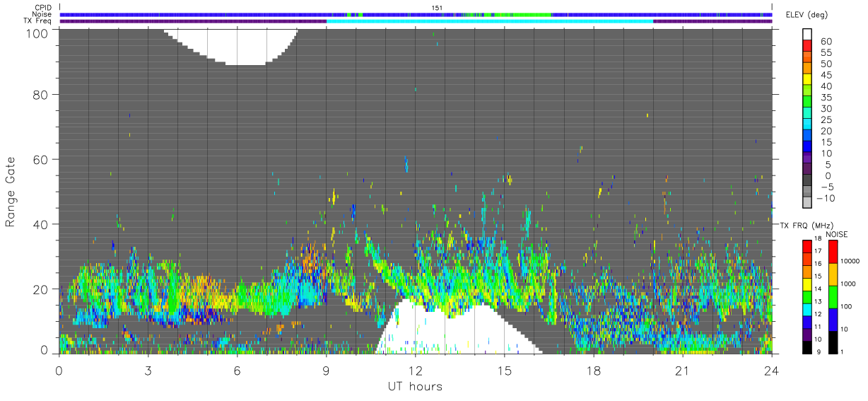Click the black 9–10 MHz segment of TX FRQ colorbar

[807, 346]
